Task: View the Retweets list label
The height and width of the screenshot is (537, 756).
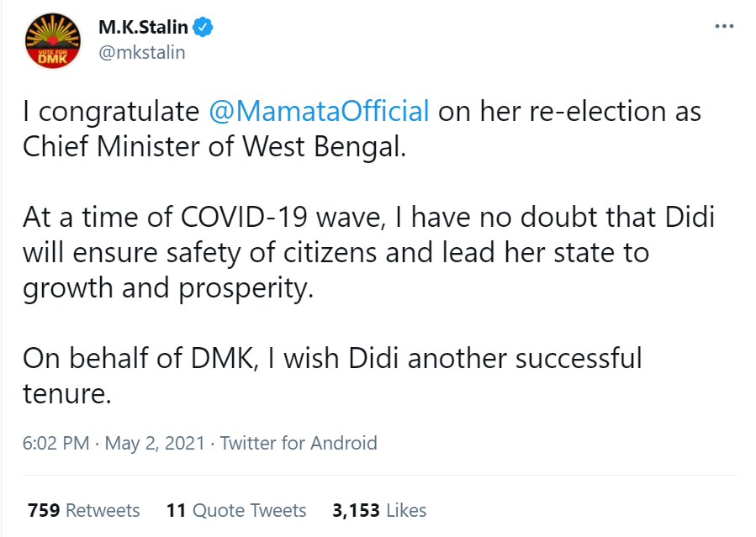Action: point(103,510)
